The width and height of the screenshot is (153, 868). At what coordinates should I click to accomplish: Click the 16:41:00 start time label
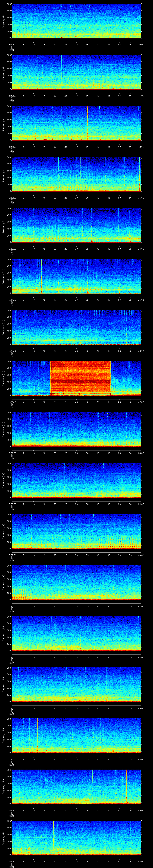point(12,657)
